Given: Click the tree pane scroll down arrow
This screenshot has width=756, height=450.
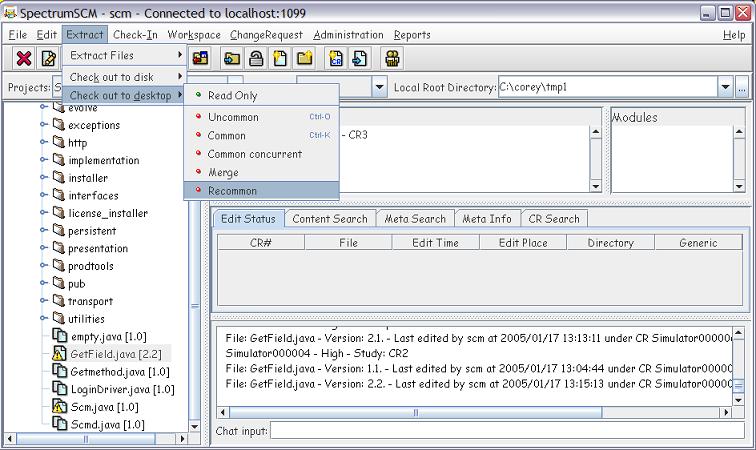Looking at the screenshot, I should coord(195,426).
